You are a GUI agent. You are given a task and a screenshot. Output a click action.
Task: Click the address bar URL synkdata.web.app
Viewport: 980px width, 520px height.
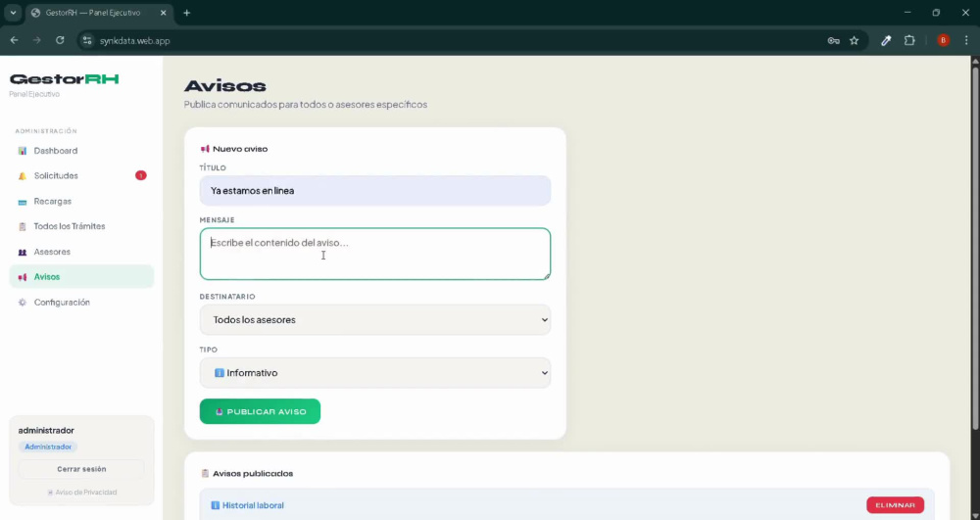click(x=135, y=40)
